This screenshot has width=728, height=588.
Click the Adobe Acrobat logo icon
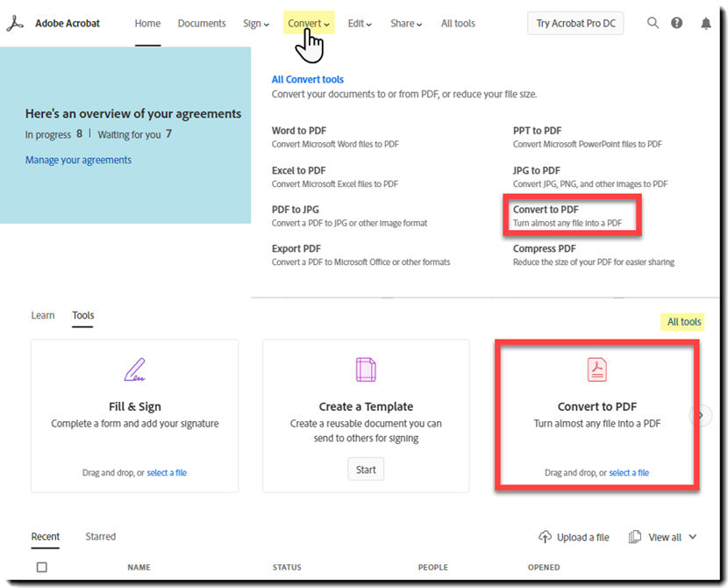click(15, 23)
